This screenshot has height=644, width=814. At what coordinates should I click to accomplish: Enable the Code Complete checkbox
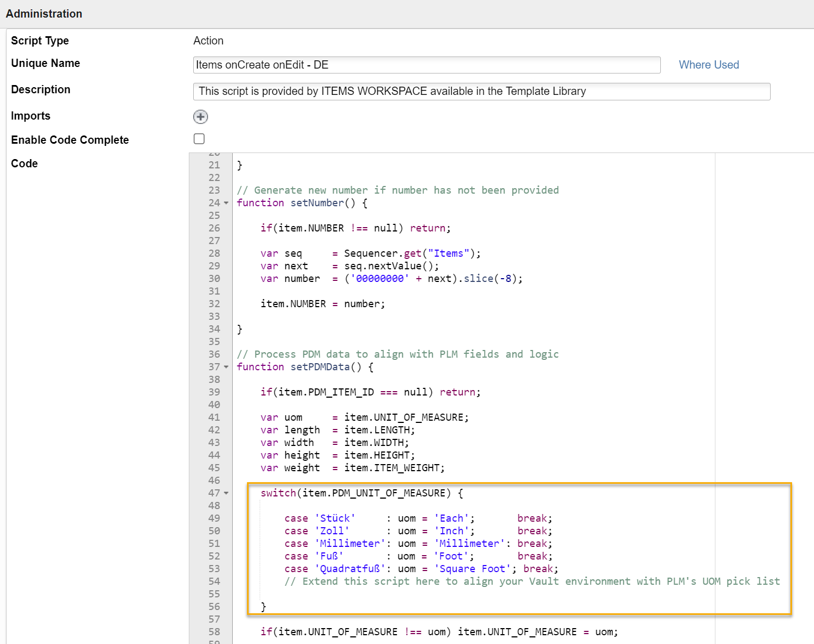click(x=199, y=139)
